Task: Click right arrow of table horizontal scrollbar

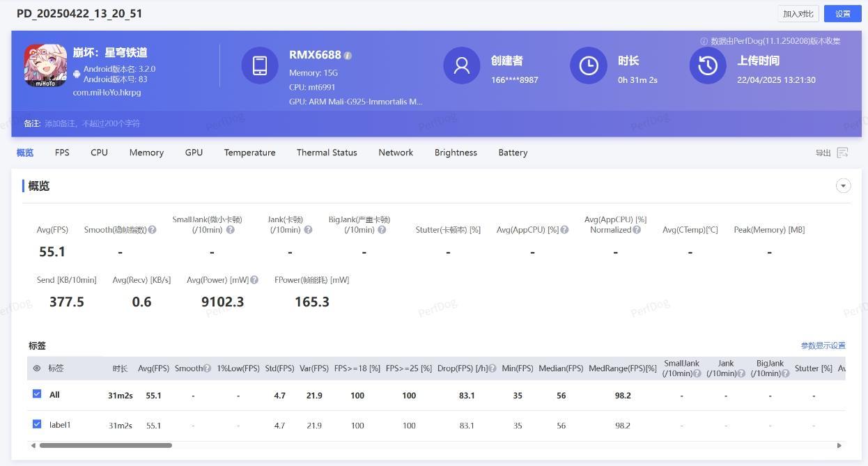Action: coord(839,445)
